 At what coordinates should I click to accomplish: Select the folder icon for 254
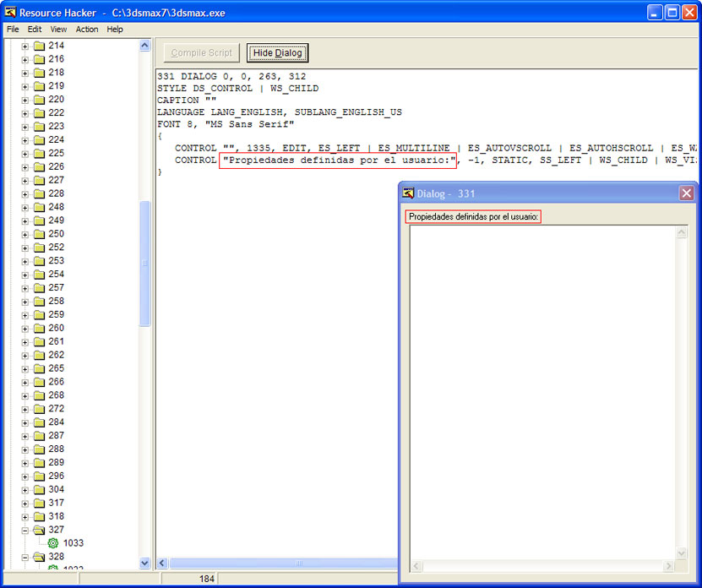click(x=40, y=274)
